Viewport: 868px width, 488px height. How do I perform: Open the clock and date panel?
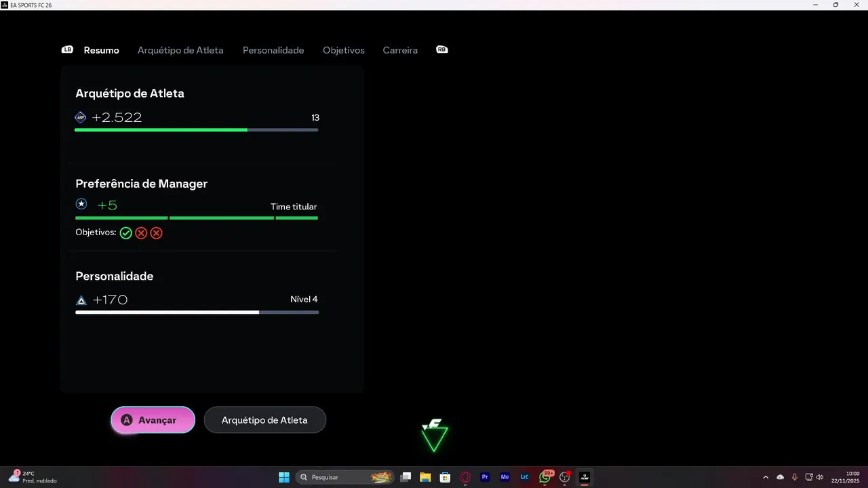(x=846, y=477)
